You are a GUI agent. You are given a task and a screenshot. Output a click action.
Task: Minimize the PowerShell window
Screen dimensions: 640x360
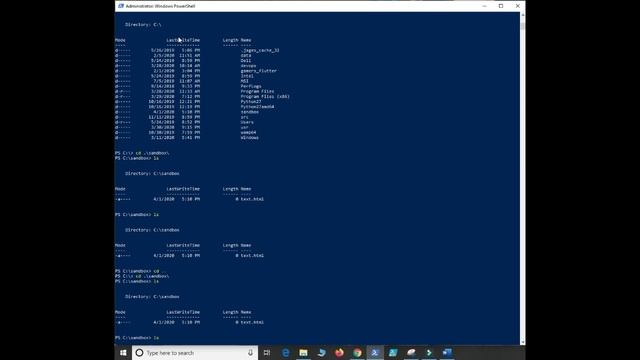click(x=484, y=6)
